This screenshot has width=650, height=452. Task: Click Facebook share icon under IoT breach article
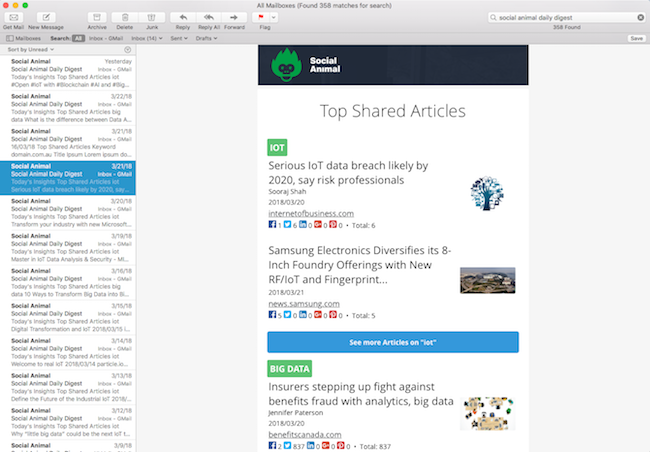[272, 224]
